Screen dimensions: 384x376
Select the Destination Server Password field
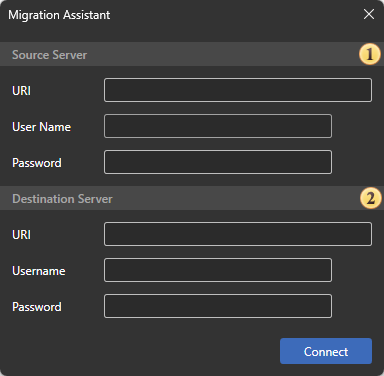(x=218, y=306)
